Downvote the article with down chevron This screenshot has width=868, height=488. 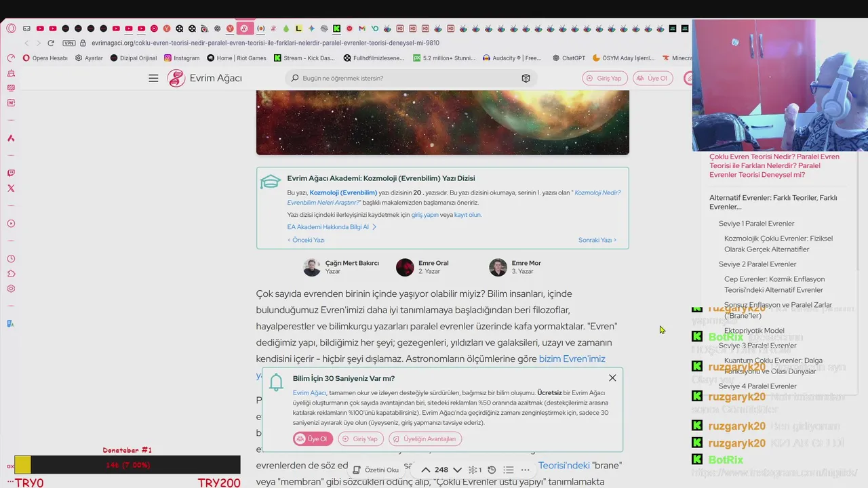coord(457,470)
